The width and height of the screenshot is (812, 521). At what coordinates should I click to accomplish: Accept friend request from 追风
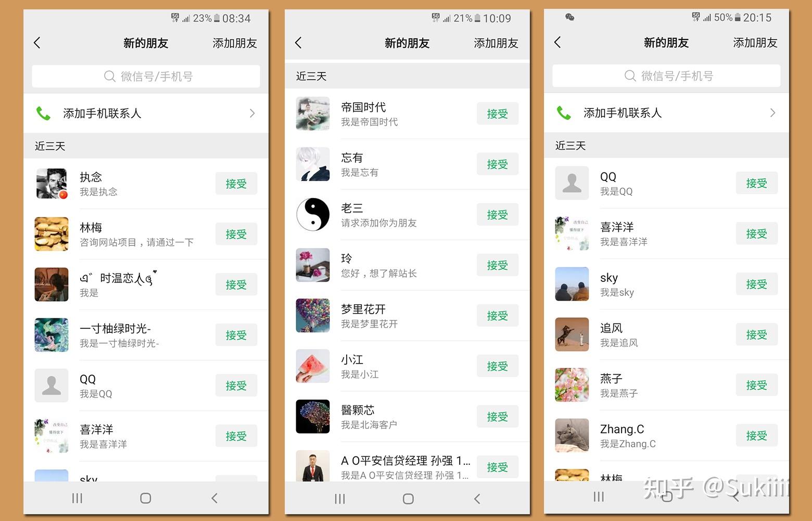tap(757, 334)
